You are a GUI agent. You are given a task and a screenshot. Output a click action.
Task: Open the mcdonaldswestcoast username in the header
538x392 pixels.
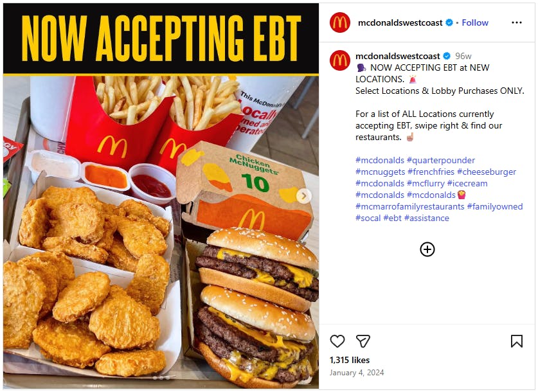pos(400,22)
